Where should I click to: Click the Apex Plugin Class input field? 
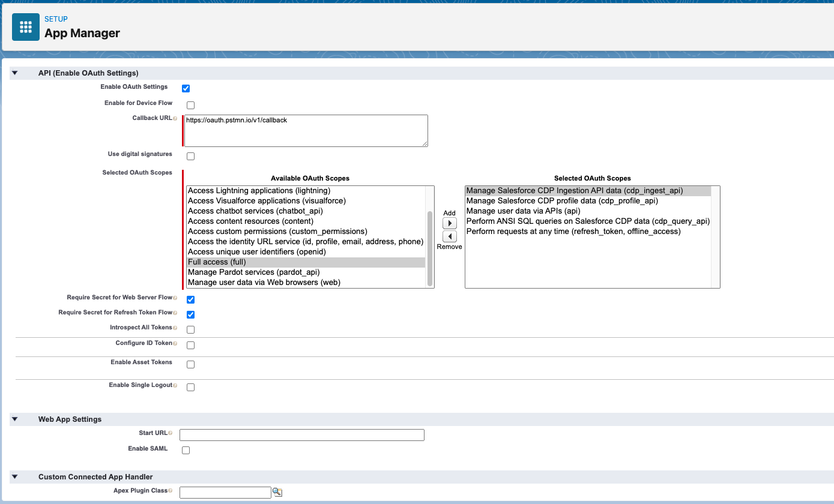pyautogui.click(x=225, y=493)
